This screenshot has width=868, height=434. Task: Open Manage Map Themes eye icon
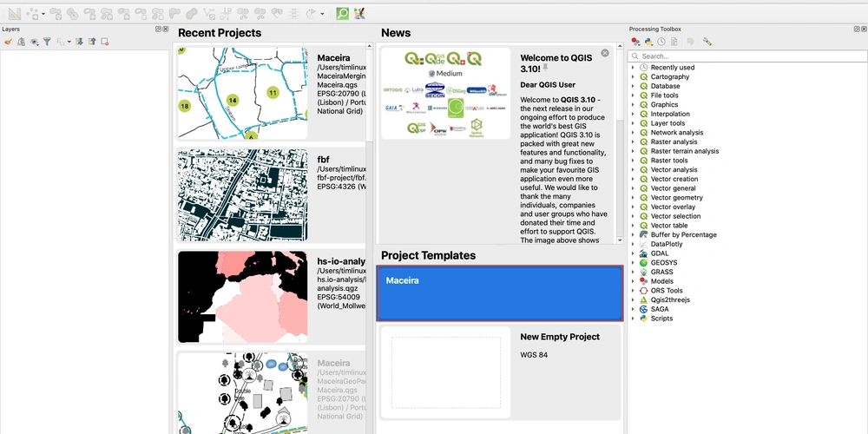coord(35,42)
